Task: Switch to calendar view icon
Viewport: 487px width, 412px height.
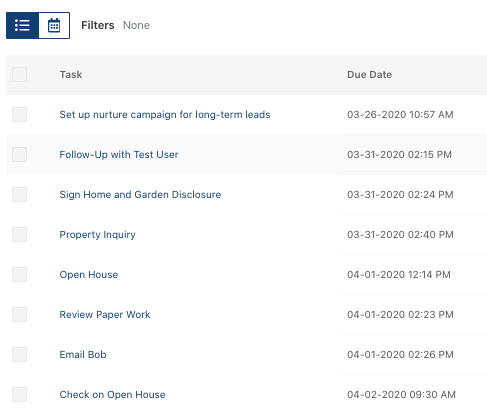Action: [x=54, y=25]
